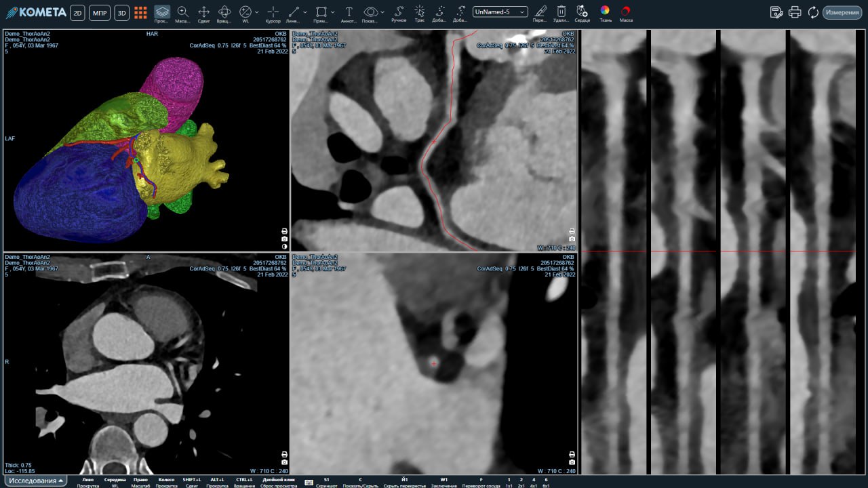Open the Ткань tissue color wheel
This screenshot has height=488, width=868.
pos(605,11)
